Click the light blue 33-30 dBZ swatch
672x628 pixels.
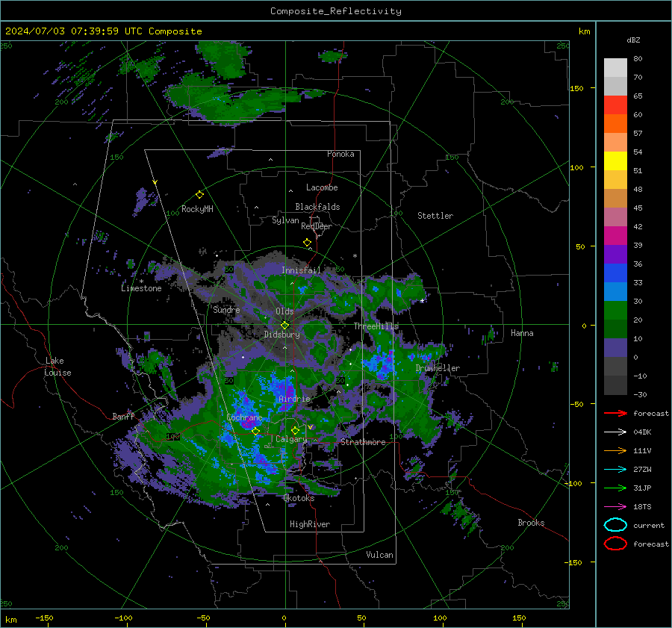point(615,291)
